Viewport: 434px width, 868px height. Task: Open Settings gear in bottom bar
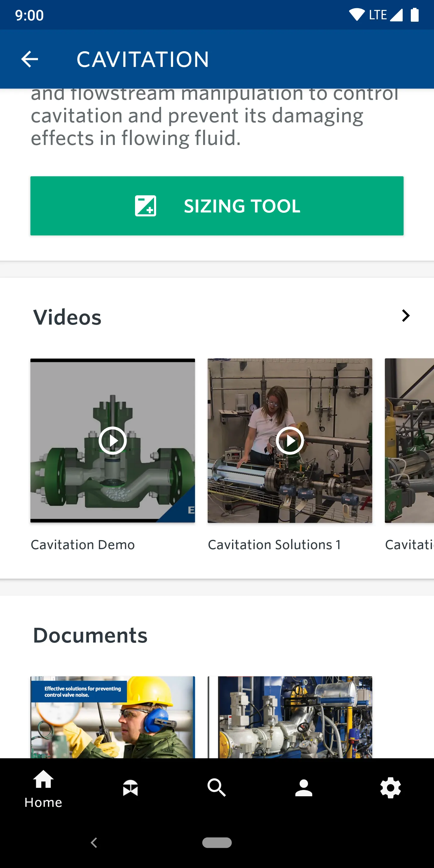click(391, 788)
